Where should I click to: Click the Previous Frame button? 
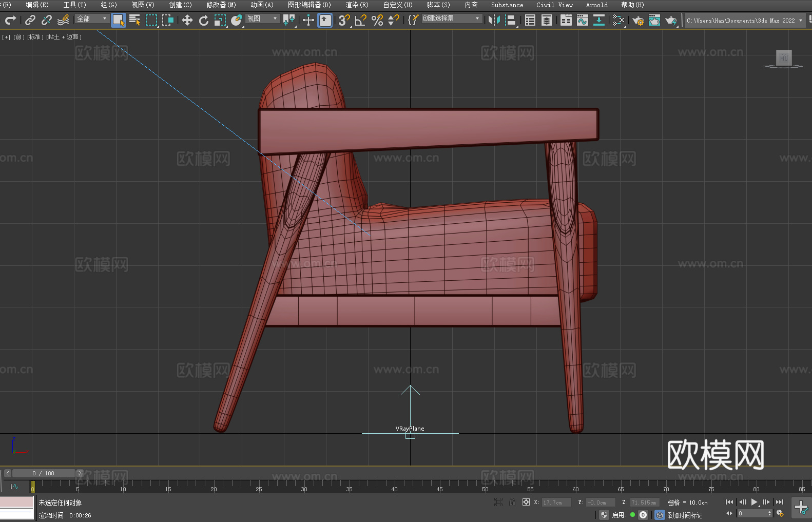tap(742, 502)
